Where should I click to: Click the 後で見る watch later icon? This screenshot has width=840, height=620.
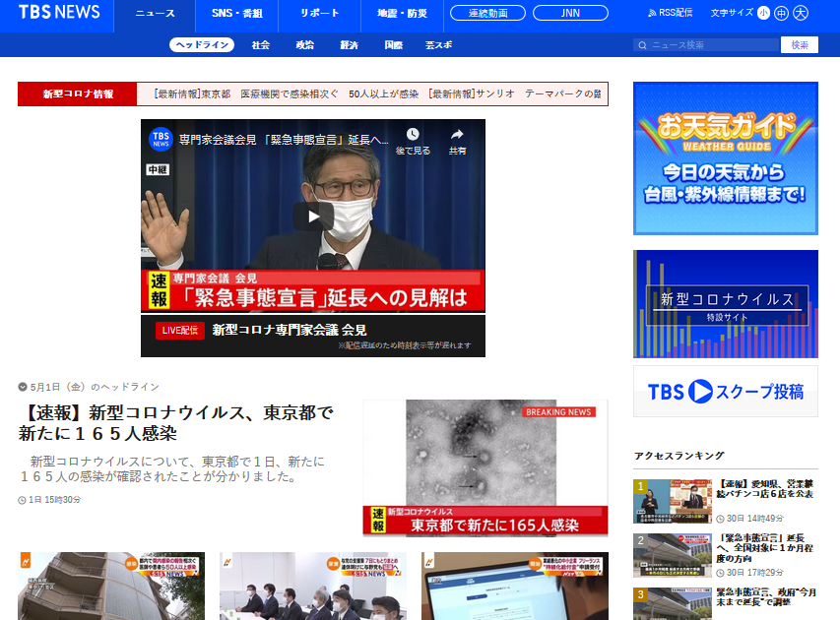tap(413, 142)
